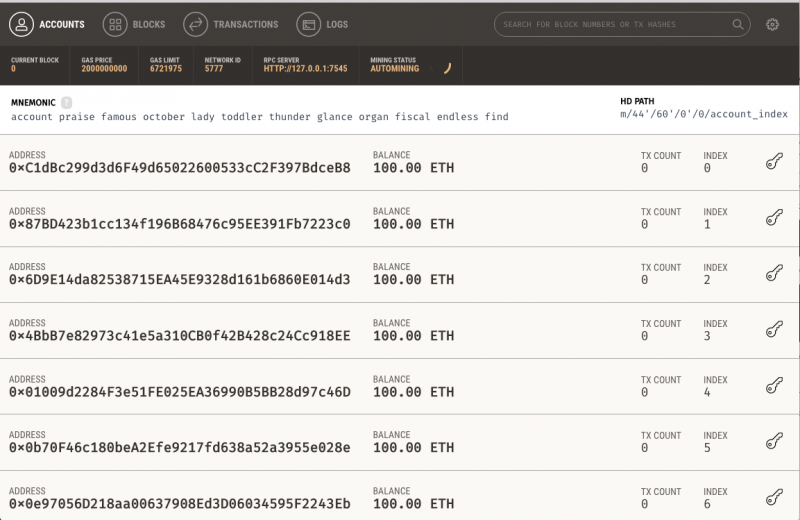
Task: Click the mnemonic phrase text
Action: (x=260, y=117)
